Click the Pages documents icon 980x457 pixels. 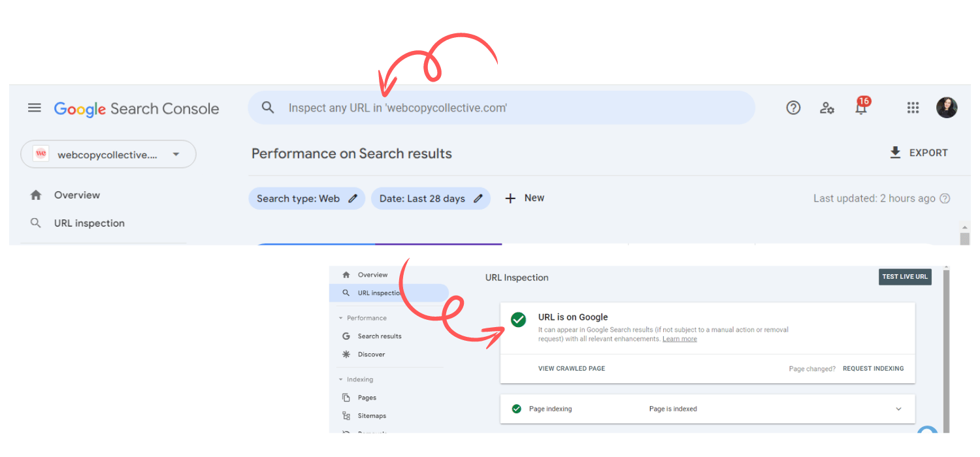(x=346, y=398)
